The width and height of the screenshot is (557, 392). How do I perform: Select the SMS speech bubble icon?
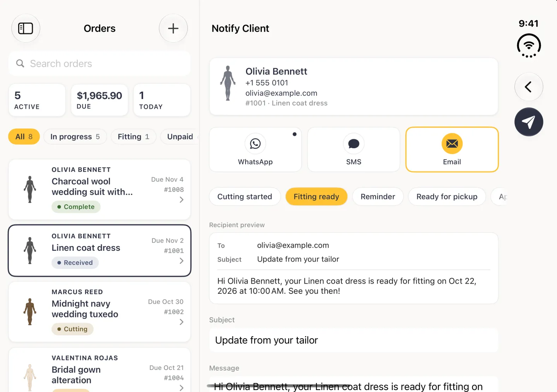click(354, 144)
